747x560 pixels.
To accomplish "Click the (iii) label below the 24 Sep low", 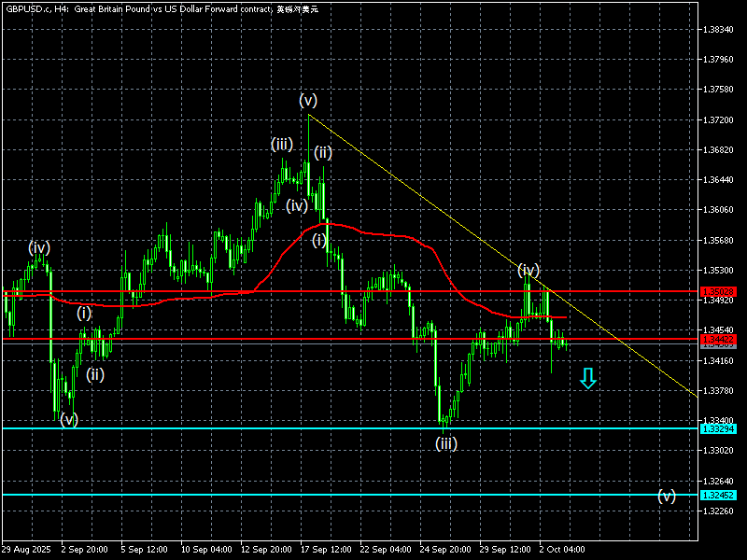I will [446, 444].
